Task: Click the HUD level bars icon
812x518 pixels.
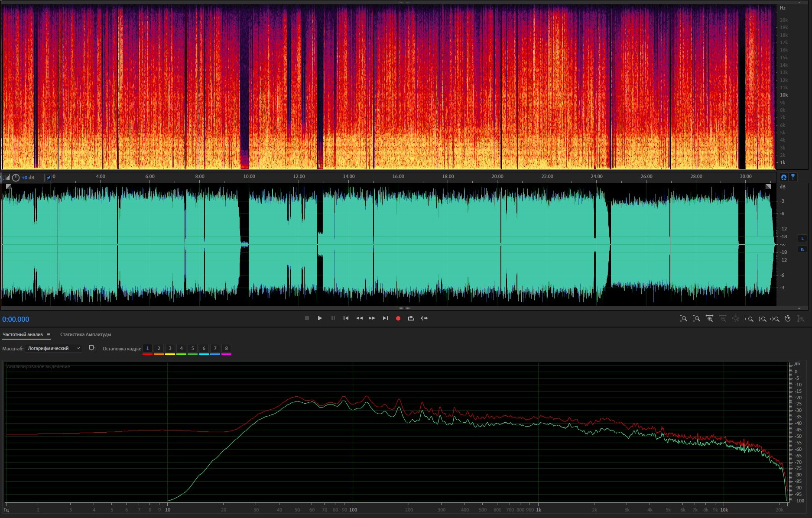Action: [x=6, y=178]
